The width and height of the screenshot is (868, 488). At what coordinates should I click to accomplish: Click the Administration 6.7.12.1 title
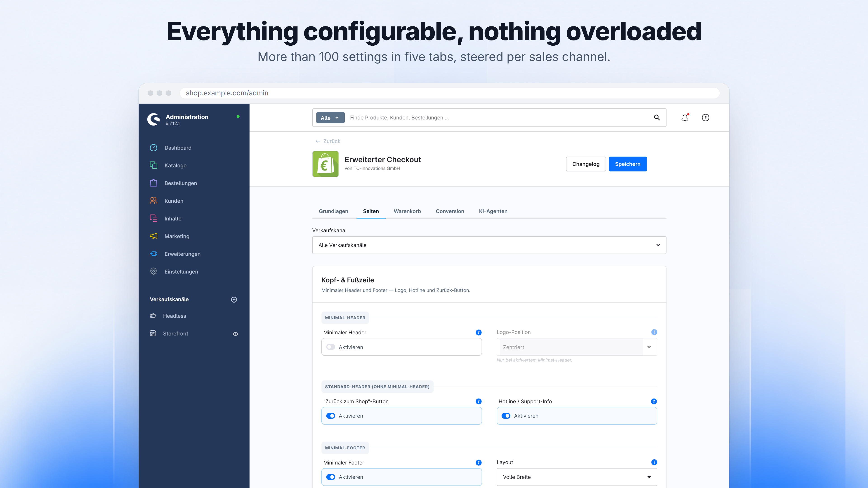(187, 120)
